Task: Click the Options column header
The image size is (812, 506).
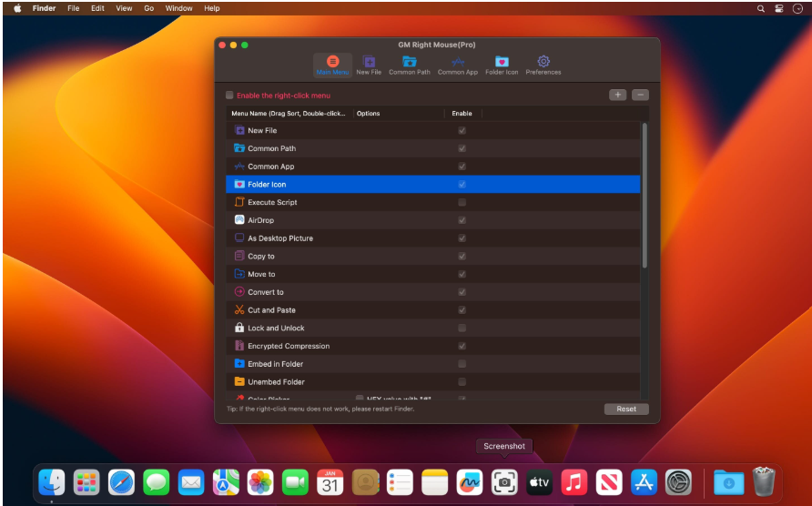Action: tap(399, 114)
